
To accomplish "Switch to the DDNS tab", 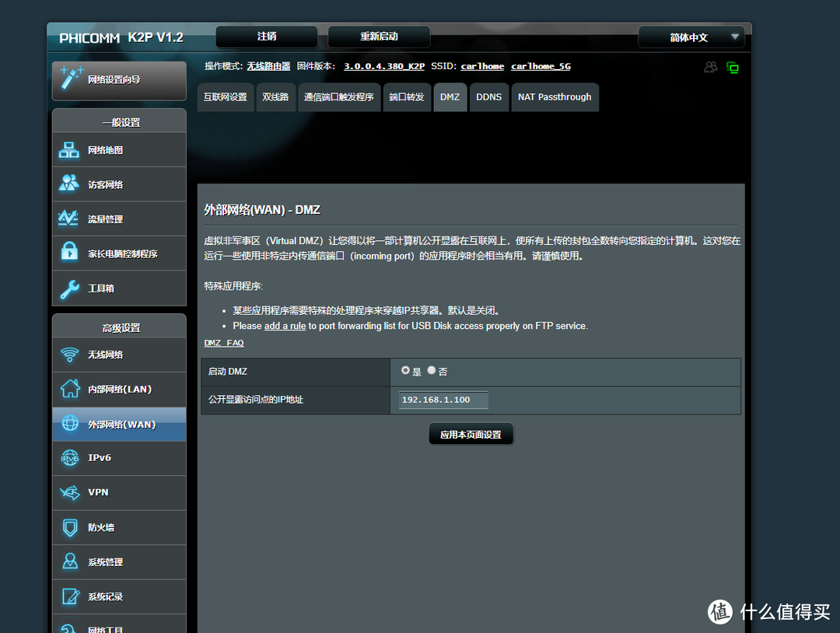I will 489,97.
